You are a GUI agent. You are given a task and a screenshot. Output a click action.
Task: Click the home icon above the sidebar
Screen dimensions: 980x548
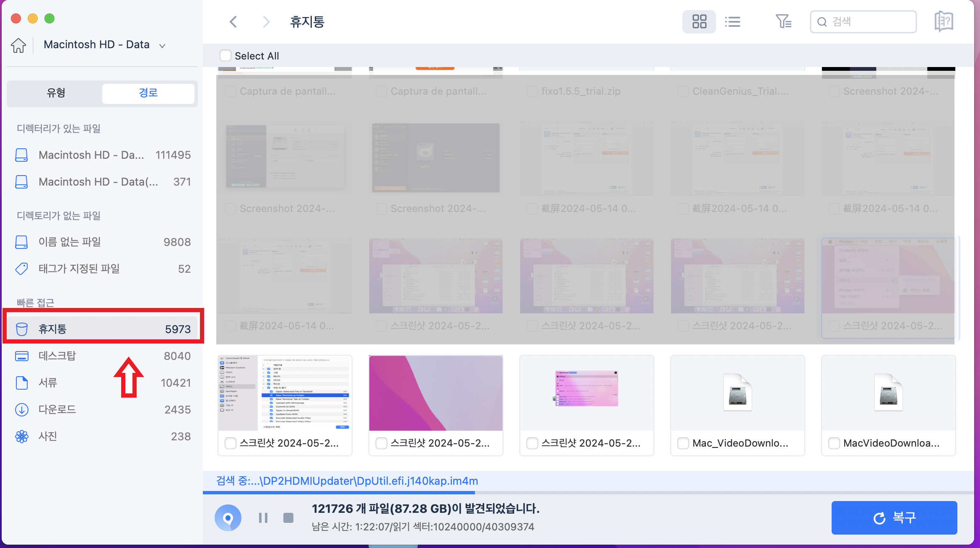click(18, 45)
